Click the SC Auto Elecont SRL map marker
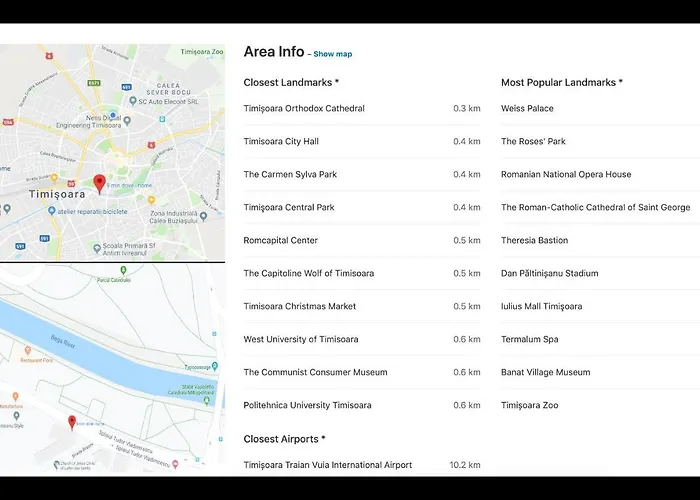Viewport: 700px width, 500px height. (x=133, y=100)
